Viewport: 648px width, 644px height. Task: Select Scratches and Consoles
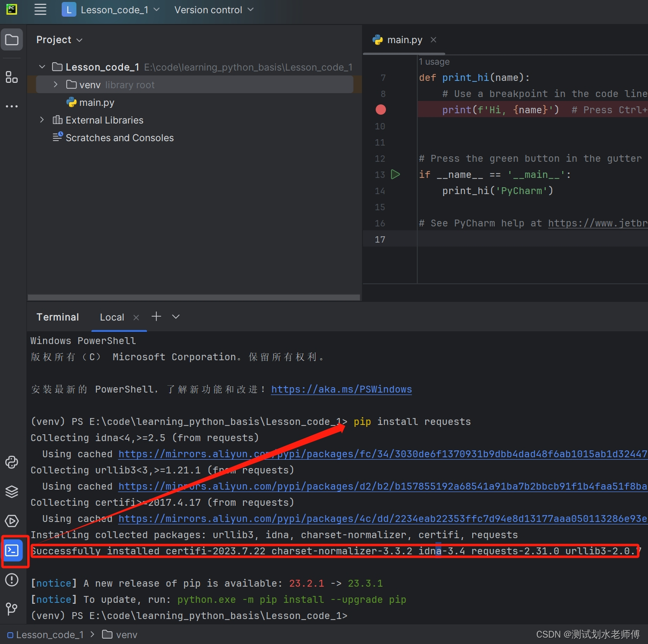(x=113, y=138)
